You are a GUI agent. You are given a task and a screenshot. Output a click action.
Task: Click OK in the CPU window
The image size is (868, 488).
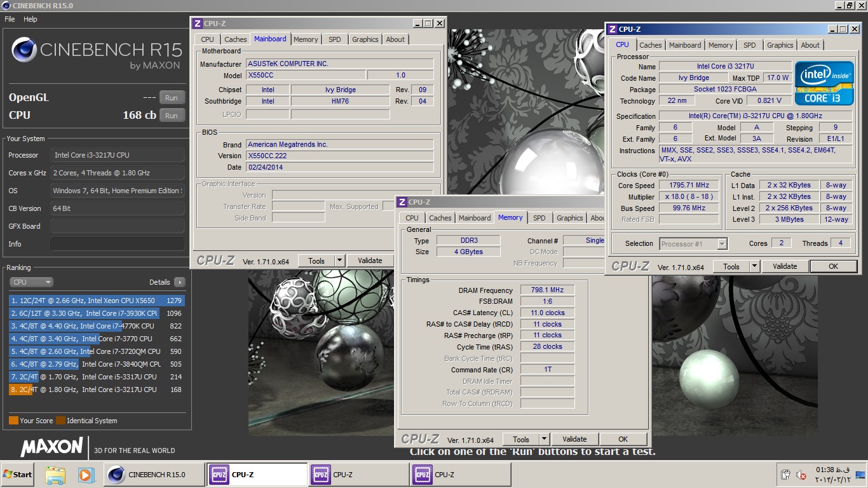tap(833, 266)
